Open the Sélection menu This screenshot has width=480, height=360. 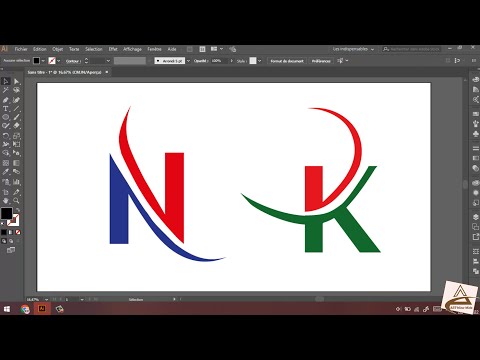point(94,49)
